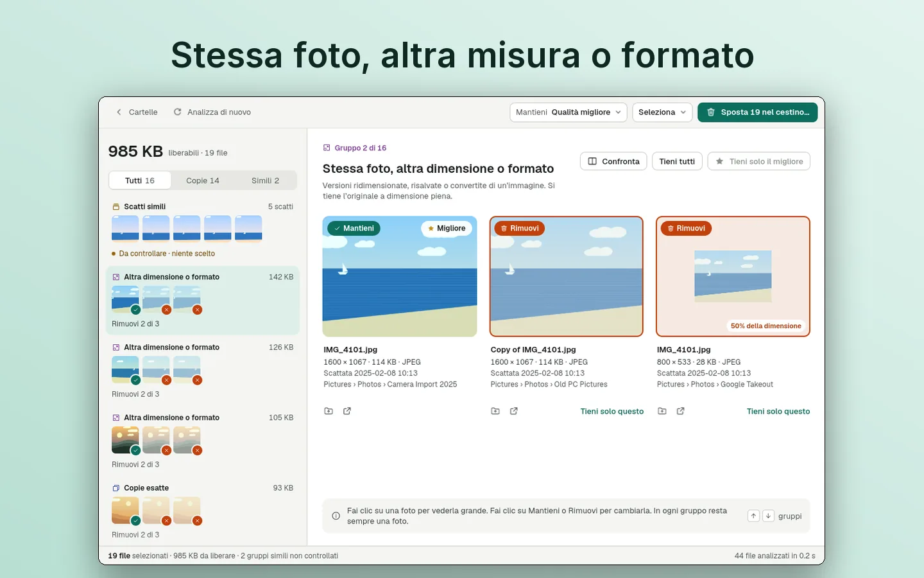The image size is (924, 578).
Task: Show Google Takeout photo in folder
Action: 662,411
